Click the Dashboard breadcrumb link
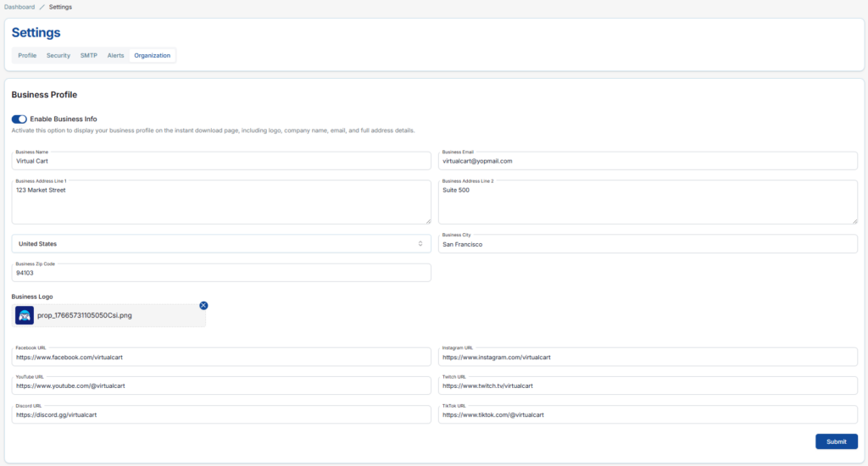 click(18, 7)
